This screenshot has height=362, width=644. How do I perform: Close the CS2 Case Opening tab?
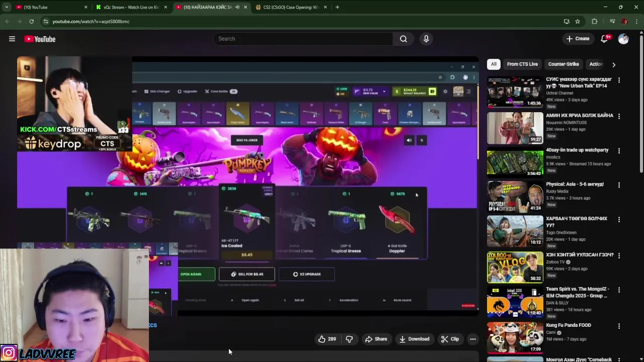[x=325, y=7]
